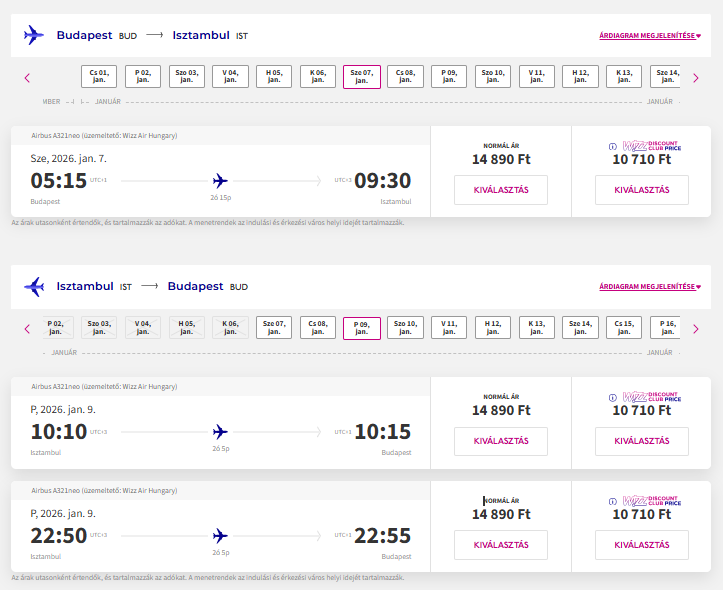Viewport: 723px width, 590px height.
Task: Open info icon for 10:10 flight's Discount Club price
Action: click(612, 397)
